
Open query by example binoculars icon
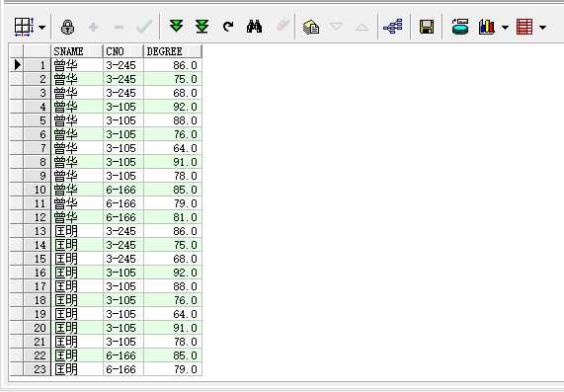point(254,27)
